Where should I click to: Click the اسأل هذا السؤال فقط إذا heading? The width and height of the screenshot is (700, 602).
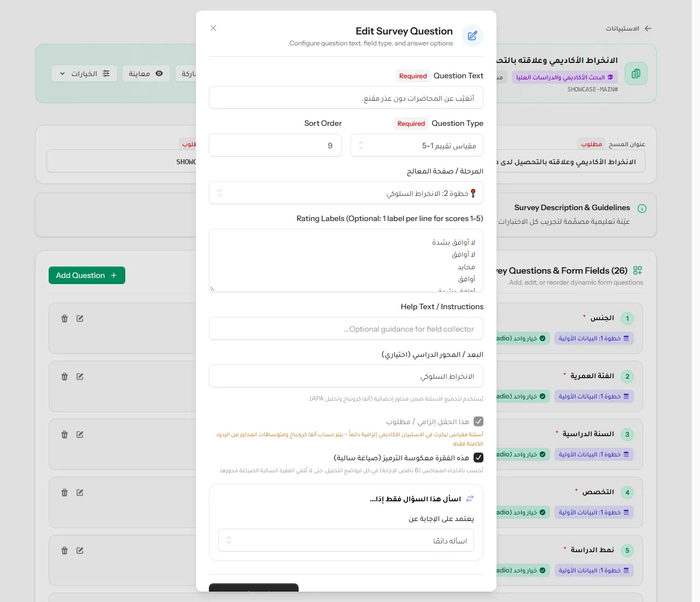[x=416, y=499]
